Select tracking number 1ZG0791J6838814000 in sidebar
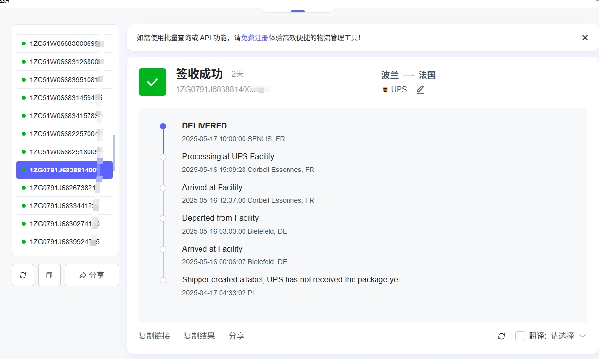The height and width of the screenshot is (364, 599). [64, 170]
